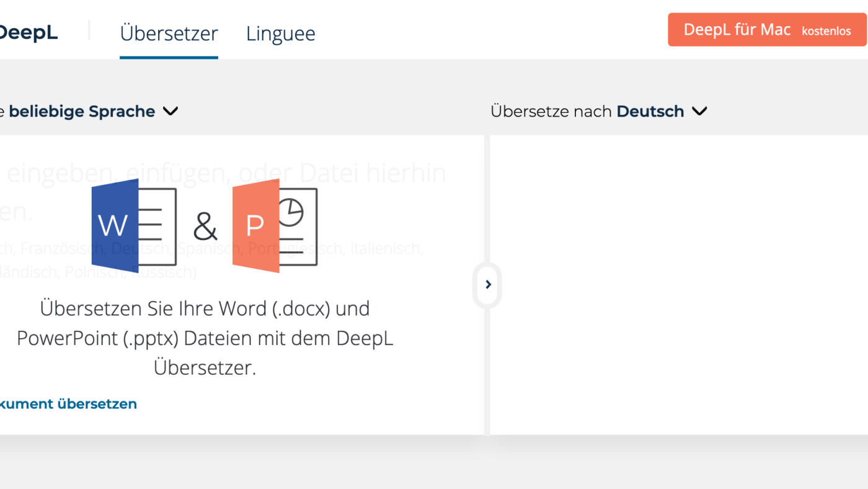868x489 pixels.
Task: Click the PowerPoint presentation icon
Action: [275, 226]
